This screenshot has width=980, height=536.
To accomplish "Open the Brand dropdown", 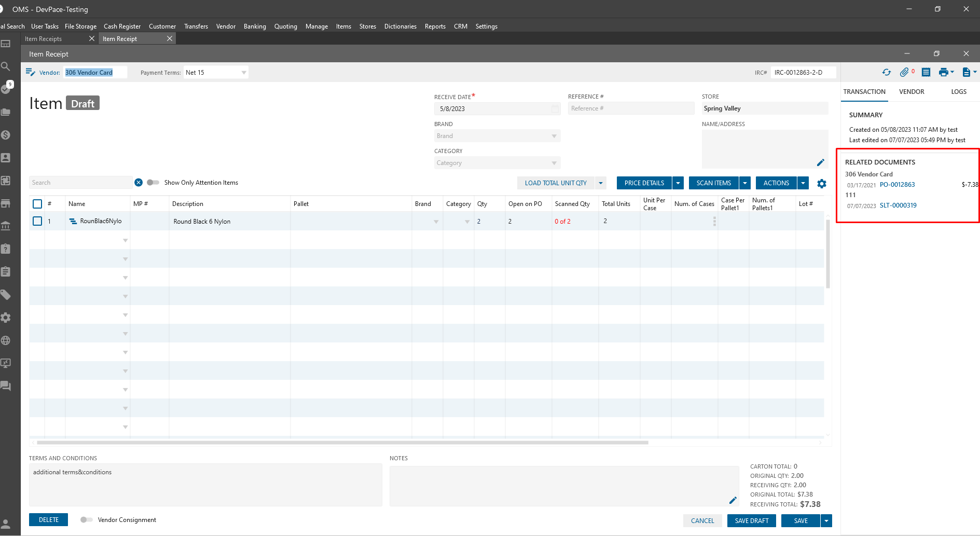I will coord(554,136).
